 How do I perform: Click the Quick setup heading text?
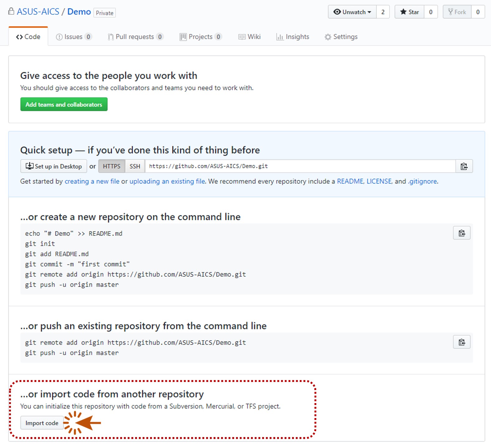click(140, 150)
